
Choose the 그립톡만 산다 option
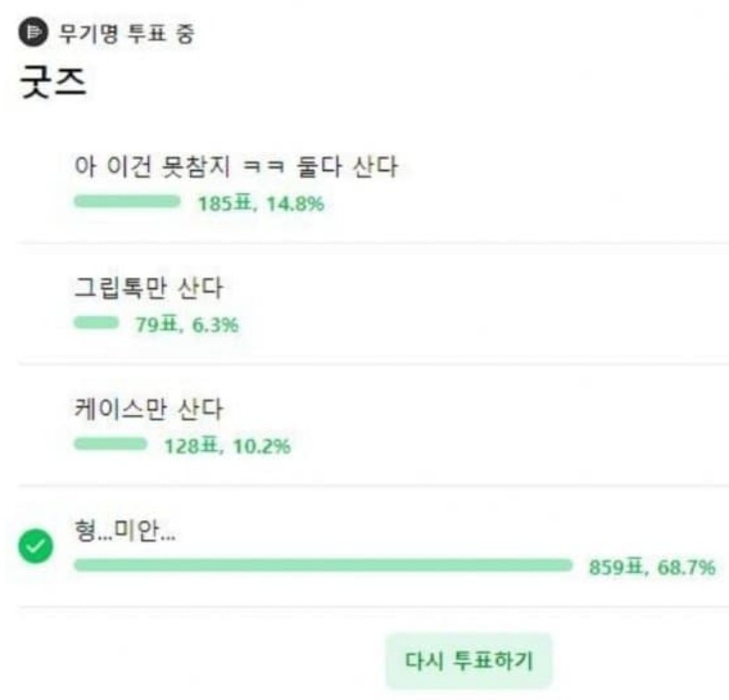148,288
